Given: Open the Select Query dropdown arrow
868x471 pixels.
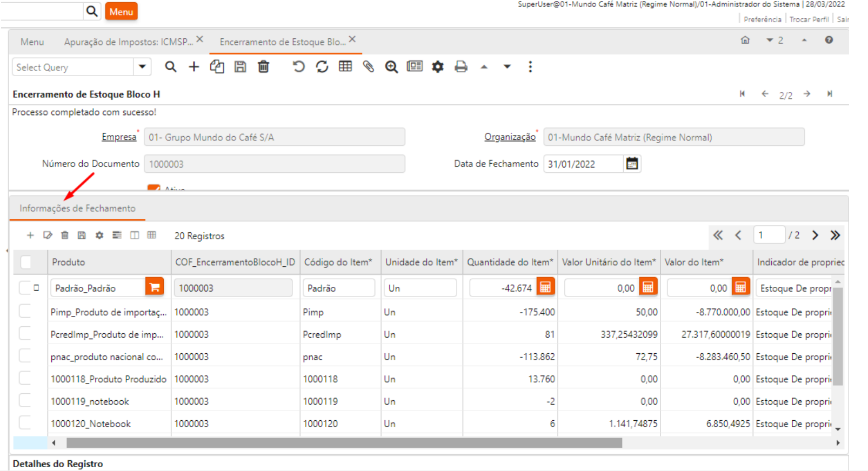Looking at the screenshot, I should point(142,67).
